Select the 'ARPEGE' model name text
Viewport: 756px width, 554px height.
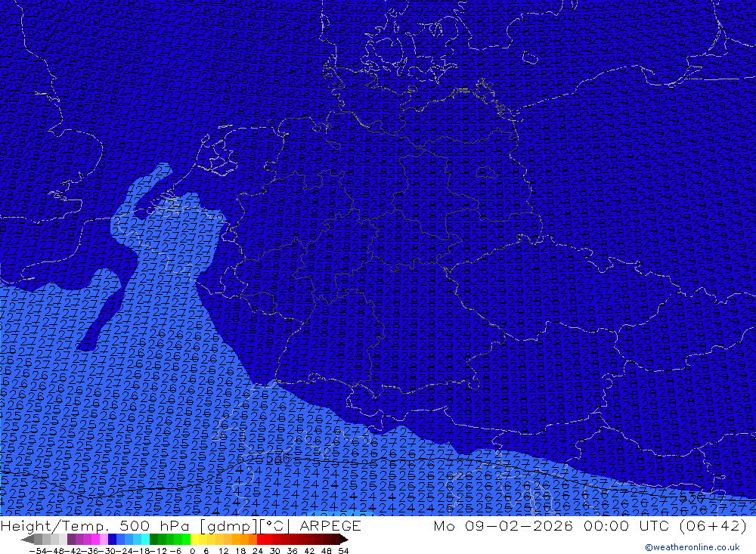(x=330, y=526)
